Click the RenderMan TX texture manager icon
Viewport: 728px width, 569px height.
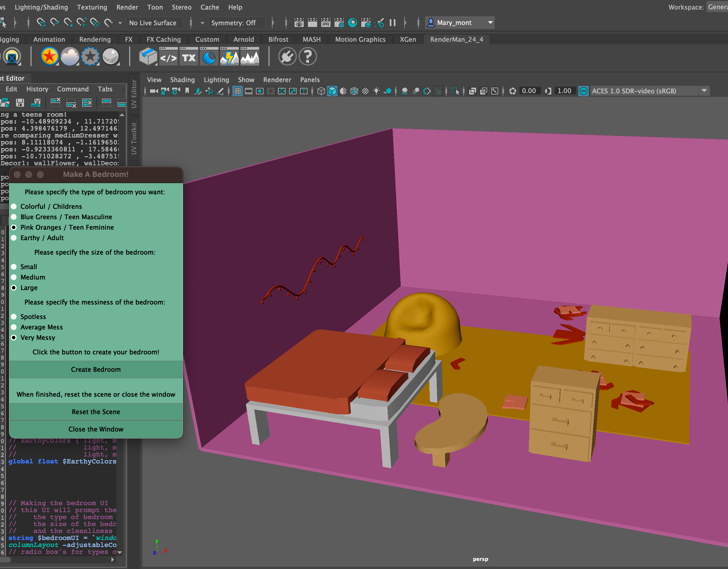(x=189, y=57)
